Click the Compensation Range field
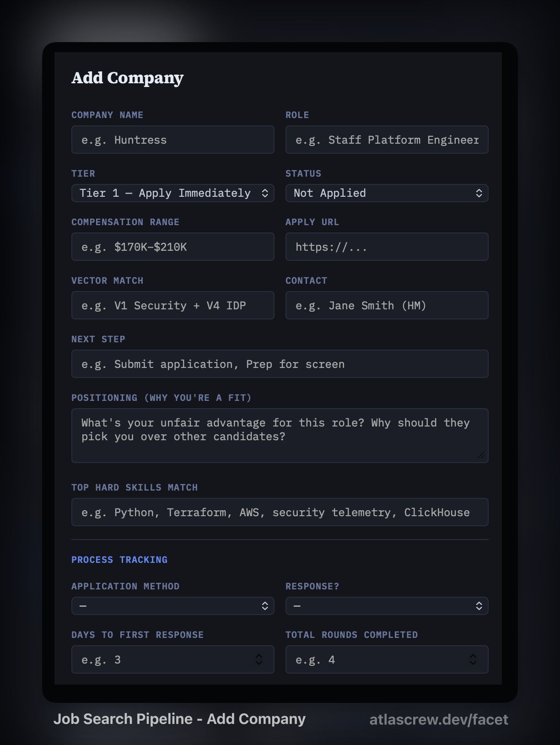The height and width of the screenshot is (745, 560). pyautogui.click(x=172, y=247)
